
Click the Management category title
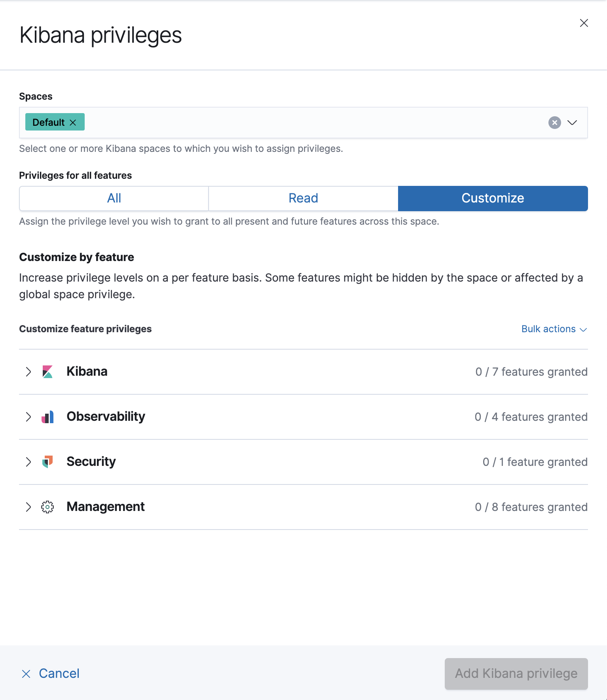(106, 507)
